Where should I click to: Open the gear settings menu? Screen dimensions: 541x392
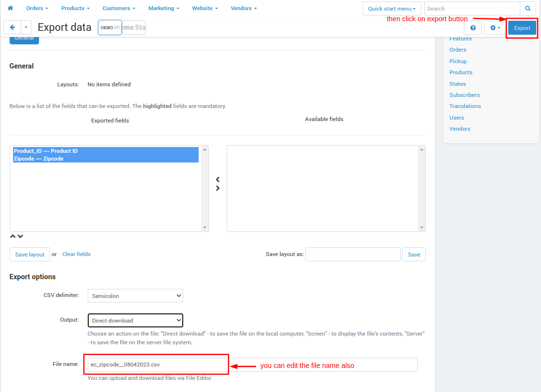coord(495,28)
